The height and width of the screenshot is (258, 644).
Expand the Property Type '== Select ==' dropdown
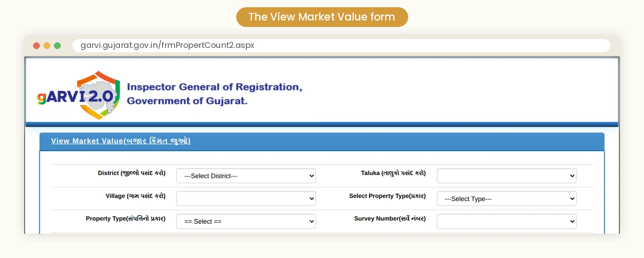click(x=246, y=221)
